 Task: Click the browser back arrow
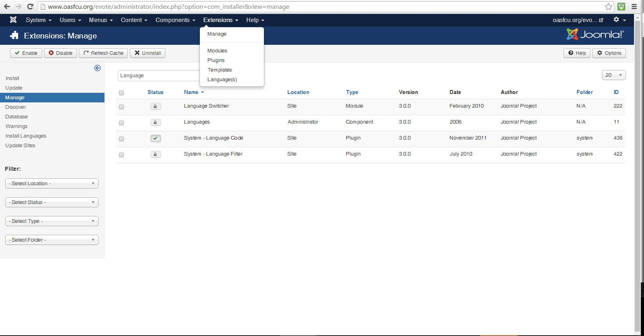click(x=7, y=6)
